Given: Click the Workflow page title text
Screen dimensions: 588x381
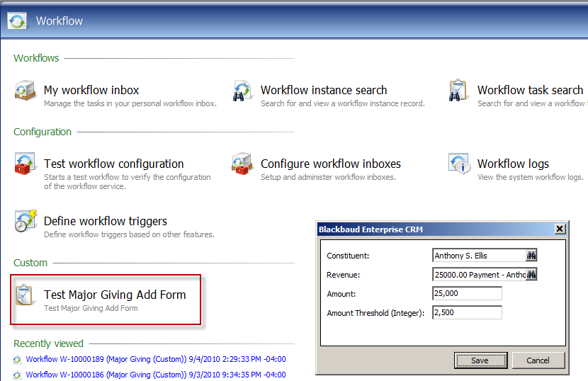Looking at the screenshot, I should pyautogui.click(x=60, y=21).
